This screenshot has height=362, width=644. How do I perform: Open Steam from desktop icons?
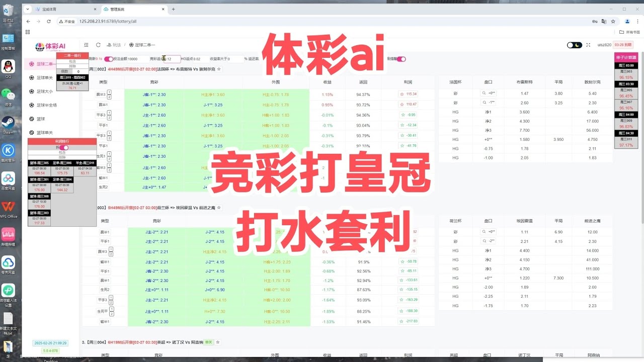[8, 125]
